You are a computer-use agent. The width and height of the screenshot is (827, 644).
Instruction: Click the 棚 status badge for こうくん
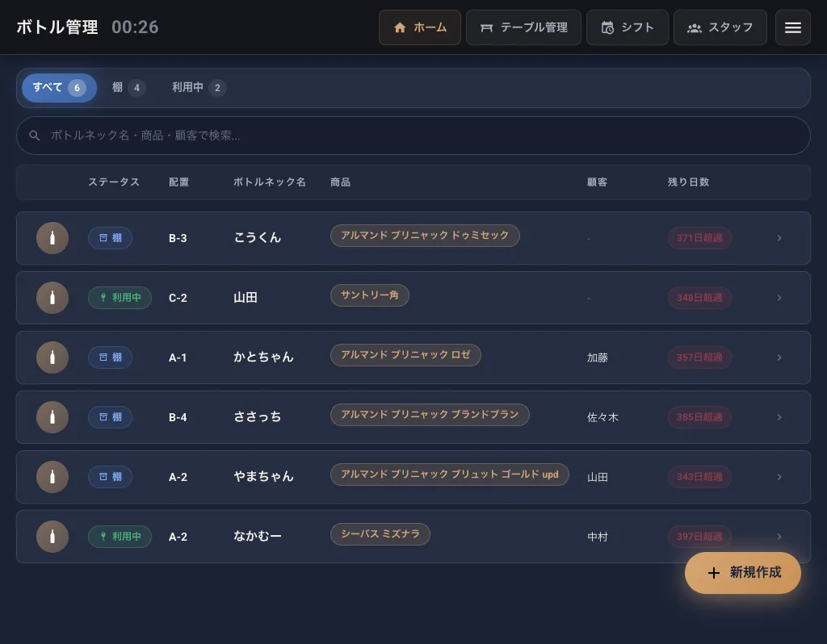pos(110,238)
